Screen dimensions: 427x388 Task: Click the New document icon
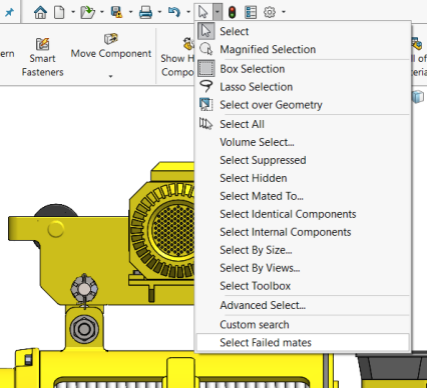tap(59, 13)
